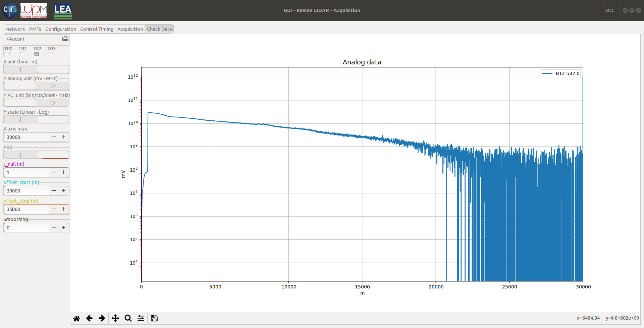The height and width of the screenshot is (328, 644).
Task: Enable the TR3 checkbox
Action: (x=51, y=54)
